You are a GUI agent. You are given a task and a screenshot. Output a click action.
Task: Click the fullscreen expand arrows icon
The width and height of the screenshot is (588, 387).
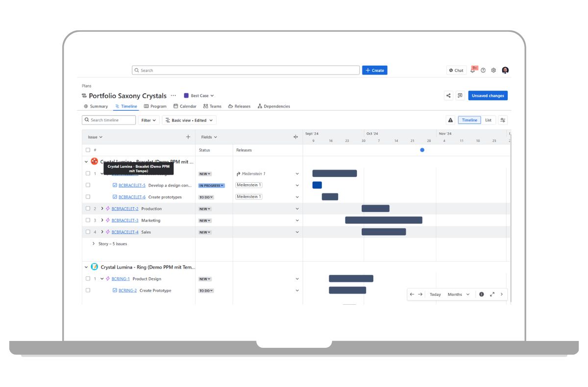tap(492, 294)
